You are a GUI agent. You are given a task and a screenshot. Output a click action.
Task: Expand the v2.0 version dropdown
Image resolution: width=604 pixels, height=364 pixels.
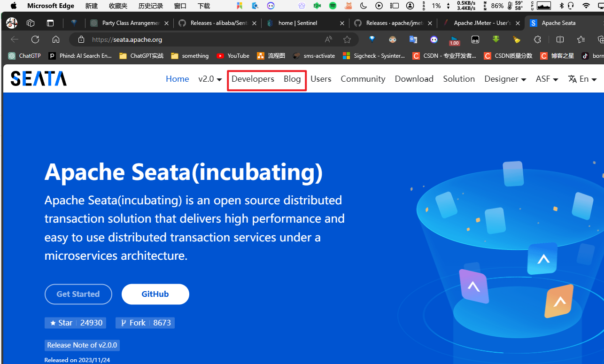click(x=210, y=79)
